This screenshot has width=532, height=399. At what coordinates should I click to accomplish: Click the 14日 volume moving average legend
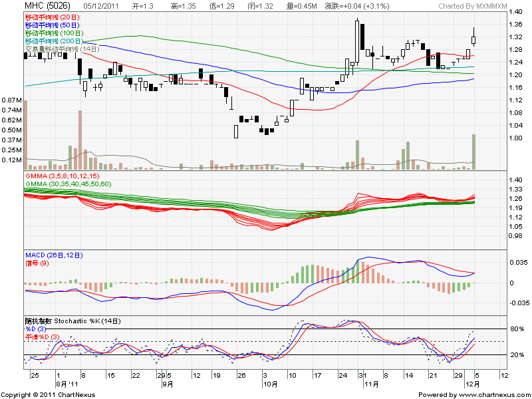tap(62, 49)
